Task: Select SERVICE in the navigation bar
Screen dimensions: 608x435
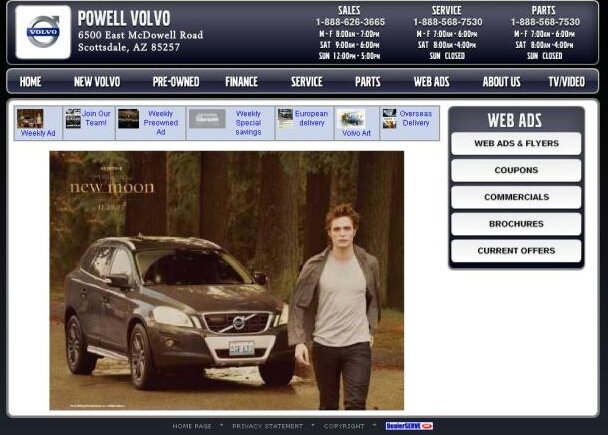Action: 307,81
